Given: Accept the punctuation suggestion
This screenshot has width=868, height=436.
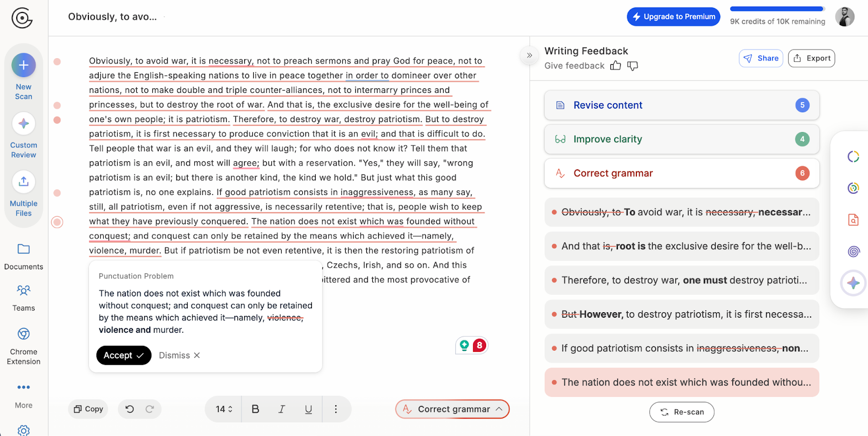Looking at the screenshot, I should [124, 355].
